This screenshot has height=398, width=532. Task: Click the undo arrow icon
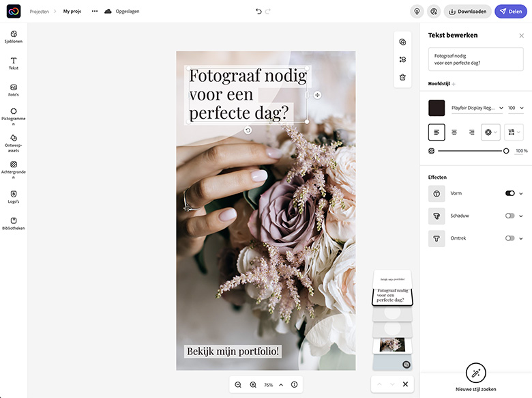pyautogui.click(x=258, y=12)
